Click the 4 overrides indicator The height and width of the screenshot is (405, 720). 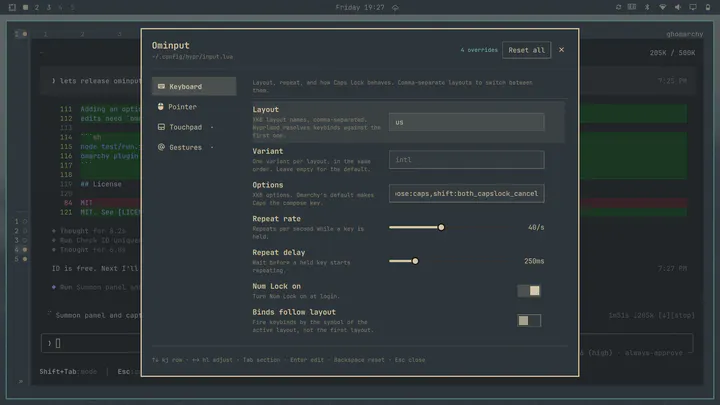(x=479, y=50)
